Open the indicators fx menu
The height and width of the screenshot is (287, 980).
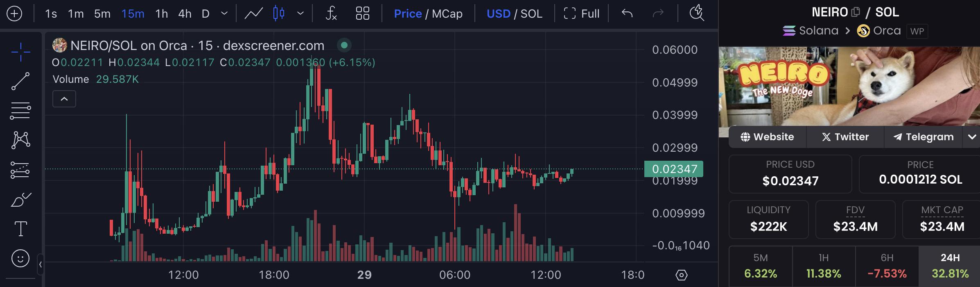click(x=331, y=14)
